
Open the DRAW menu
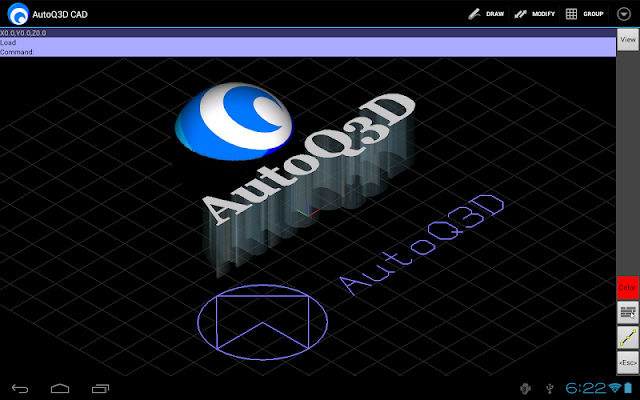pos(487,14)
